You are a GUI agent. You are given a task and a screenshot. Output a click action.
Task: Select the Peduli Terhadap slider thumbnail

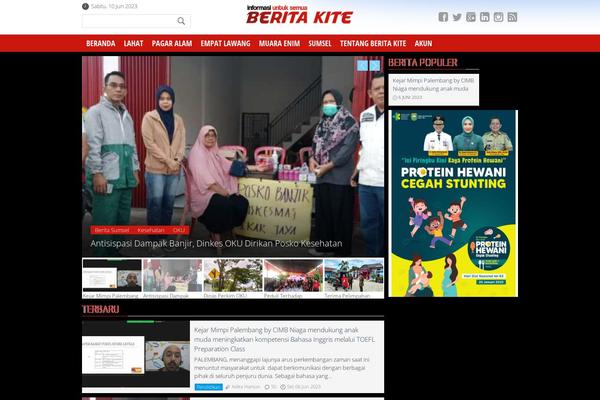(293, 278)
